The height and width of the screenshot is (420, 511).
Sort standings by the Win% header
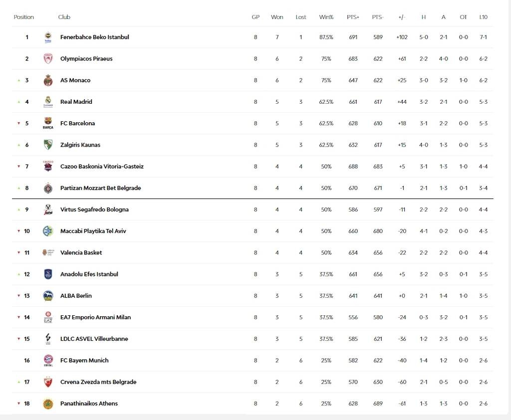(x=326, y=16)
